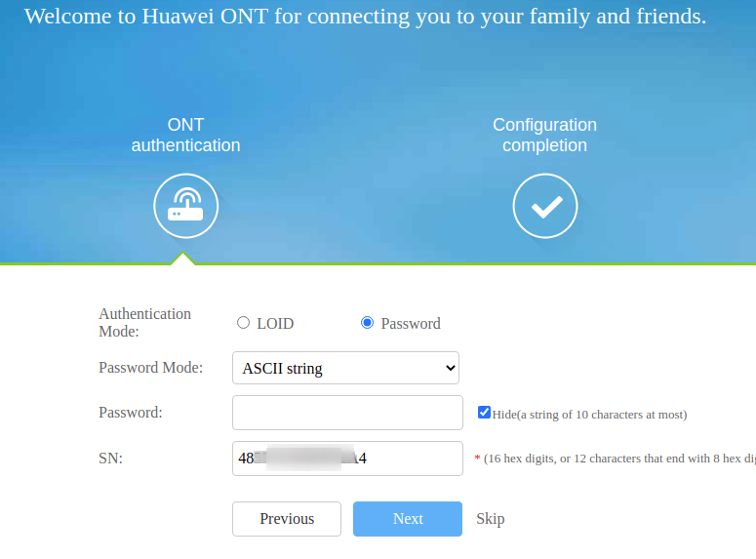Open the Password Mode dropdown

point(345,368)
